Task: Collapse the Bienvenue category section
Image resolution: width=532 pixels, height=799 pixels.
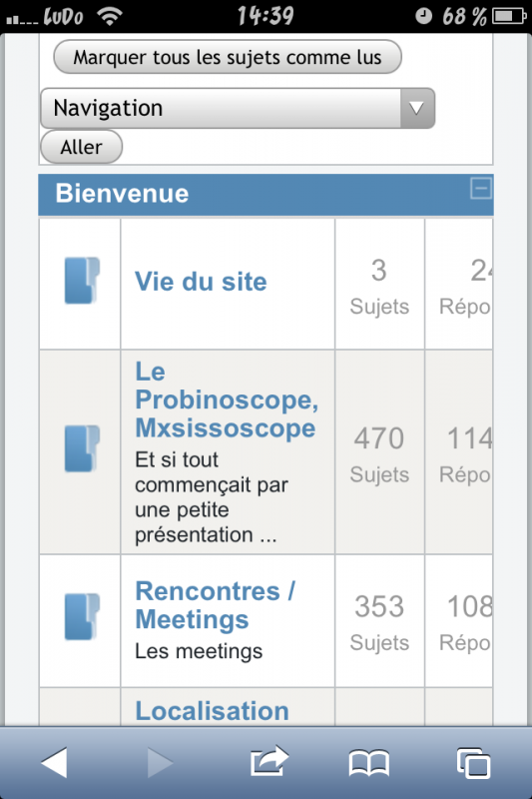Action: click(x=480, y=188)
